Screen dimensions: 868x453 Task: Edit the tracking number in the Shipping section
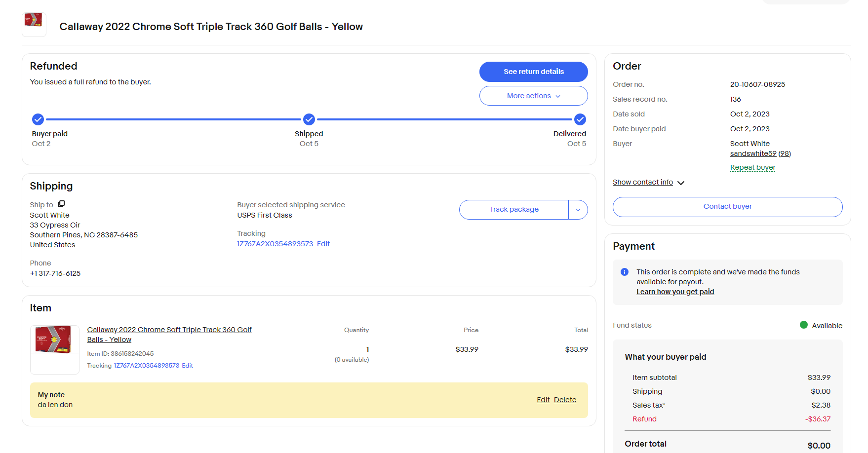tap(323, 244)
